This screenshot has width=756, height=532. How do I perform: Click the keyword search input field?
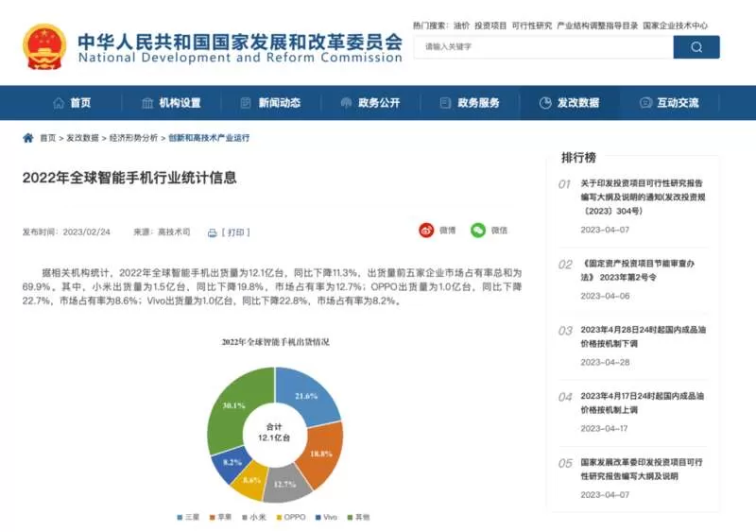[544, 47]
